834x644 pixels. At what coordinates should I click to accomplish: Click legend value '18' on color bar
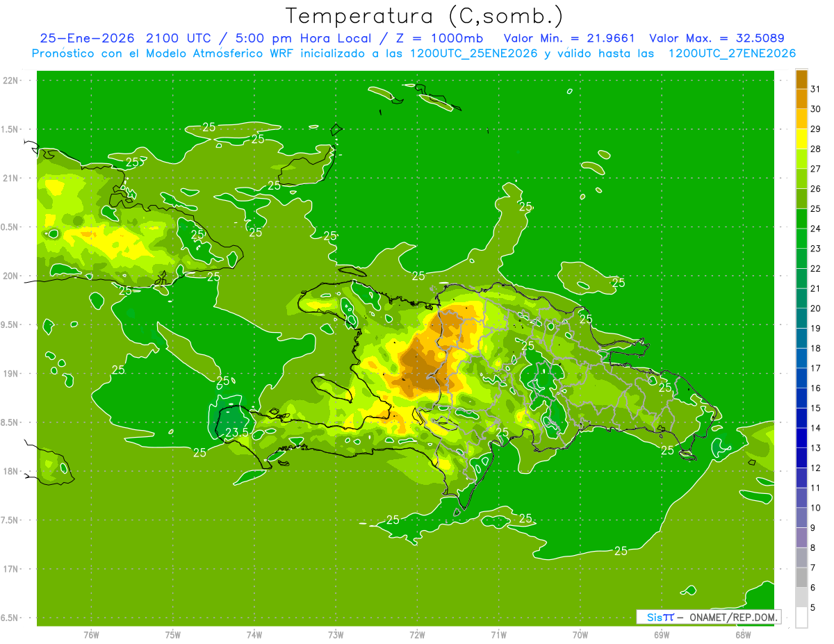click(815, 348)
